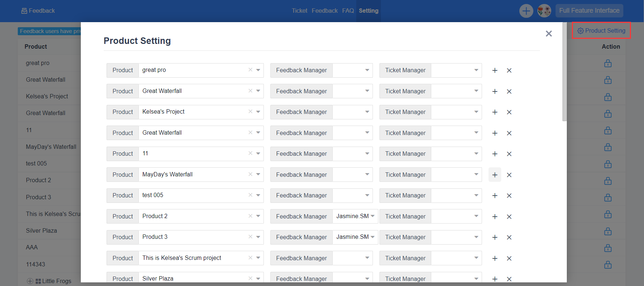The width and height of the screenshot is (644, 286).
Task: Click the Full Feature Interface button
Action: coord(589,11)
